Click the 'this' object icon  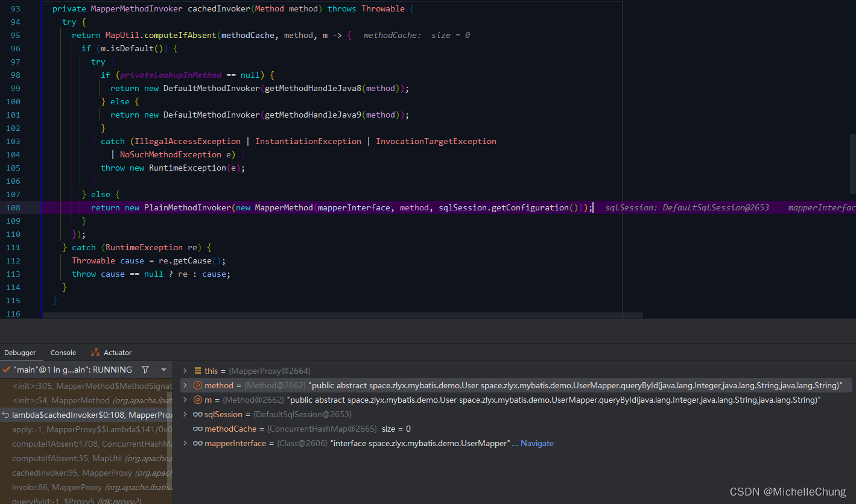(x=197, y=371)
